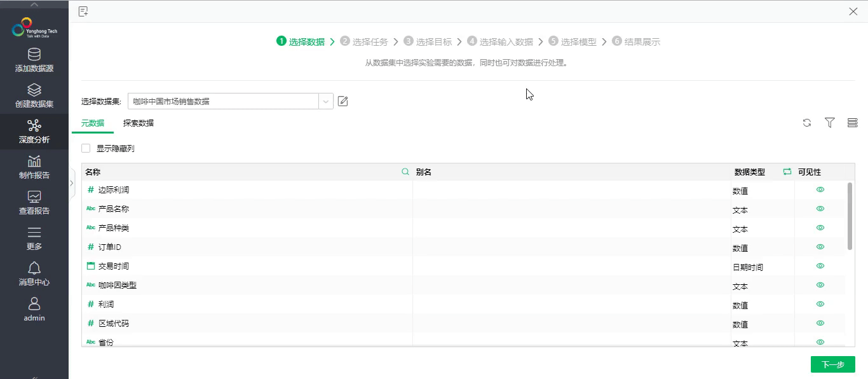The image size is (868, 379).
Task: Toggle visibility of 产品种类 column
Action: point(820,228)
